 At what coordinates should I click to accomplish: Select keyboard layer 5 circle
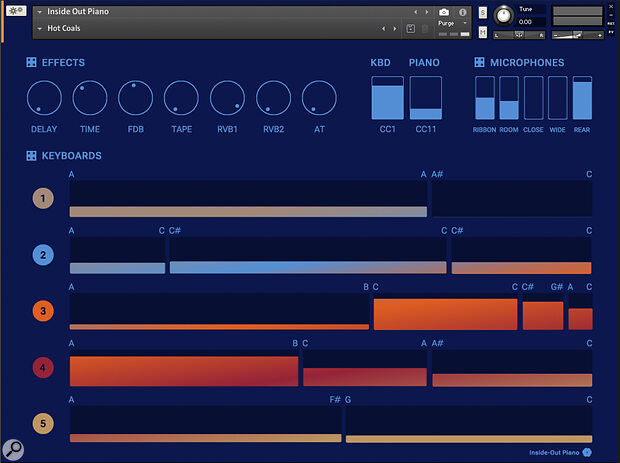coord(42,424)
